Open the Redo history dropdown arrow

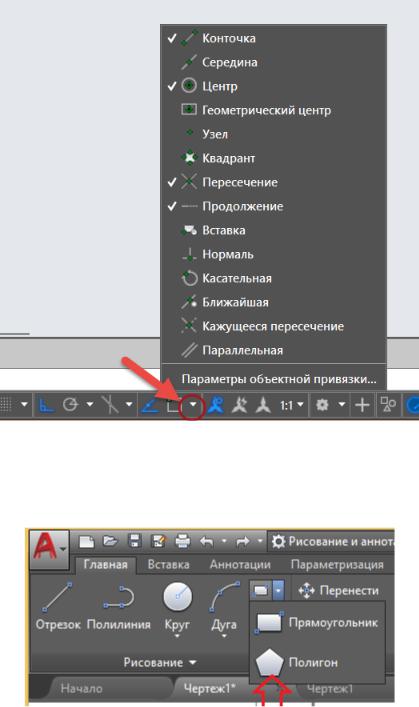(260, 541)
